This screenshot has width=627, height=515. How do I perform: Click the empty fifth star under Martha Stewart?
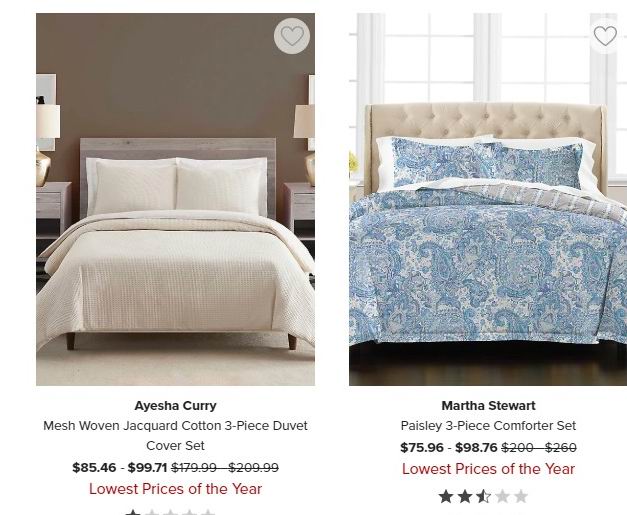[521, 497]
